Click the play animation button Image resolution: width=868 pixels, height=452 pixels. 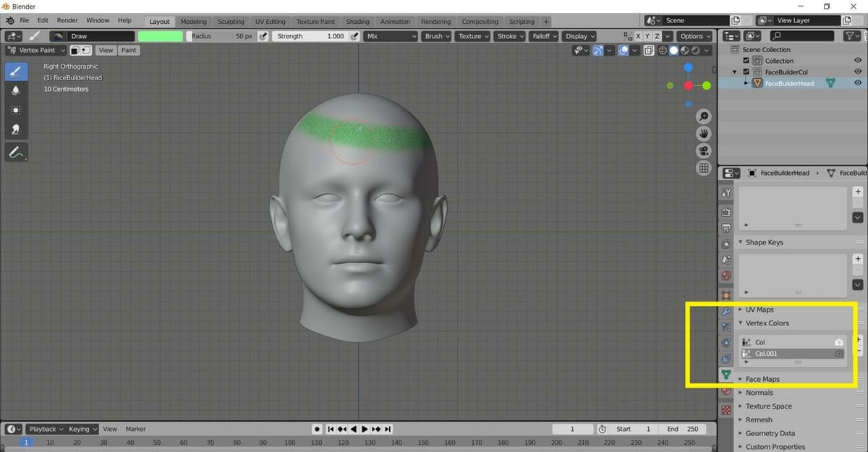click(x=365, y=429)
